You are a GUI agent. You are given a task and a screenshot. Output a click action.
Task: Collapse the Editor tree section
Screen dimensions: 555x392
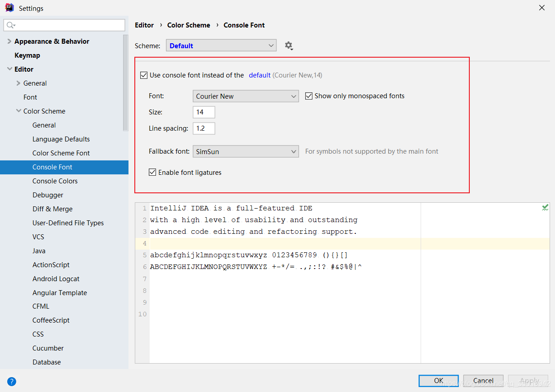click(10, 69)
